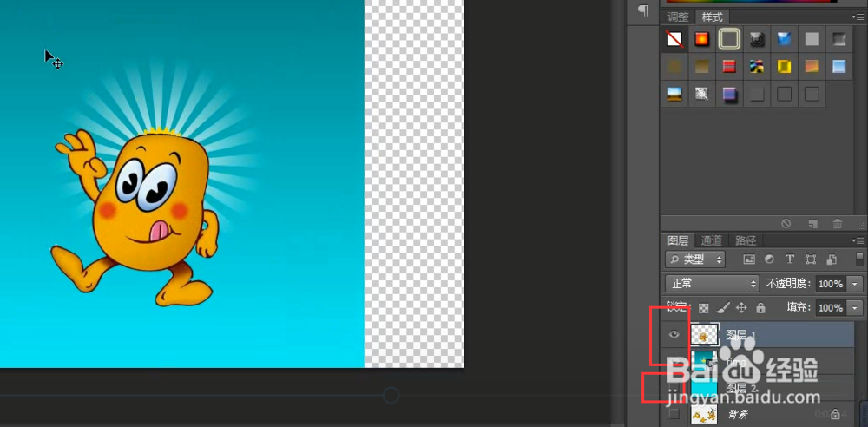Switch to the 调整 tab
The image size is (868, 427).
(678, 16)
